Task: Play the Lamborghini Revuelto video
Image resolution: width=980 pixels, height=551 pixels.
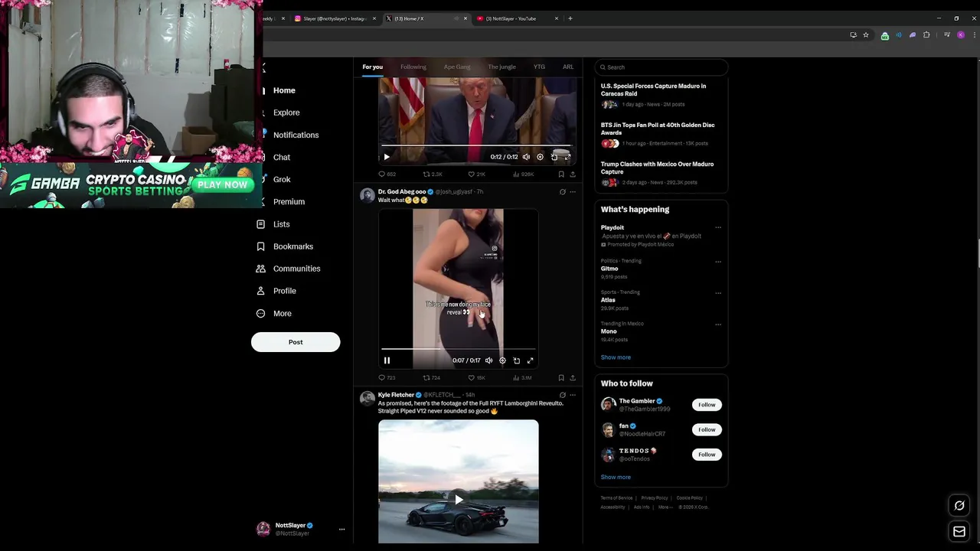Action: [x=459, y=500]
